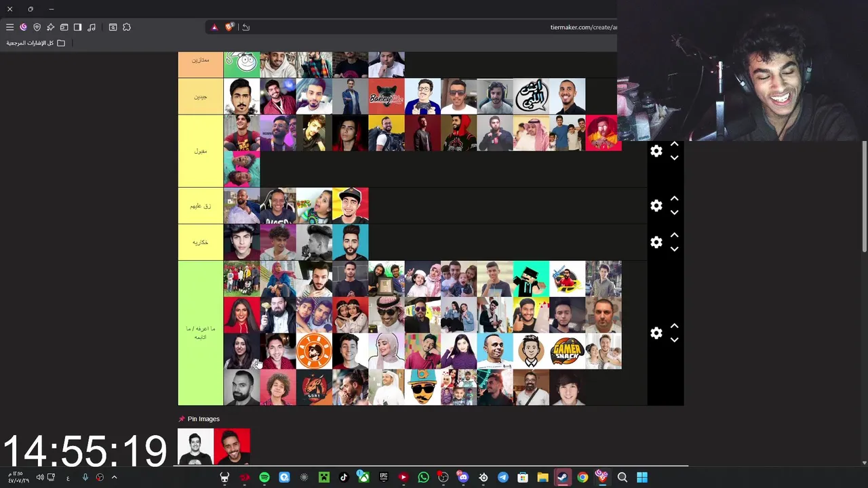Move the خكاريه tier row up
868x488 pixels.
tap(674, 235)
